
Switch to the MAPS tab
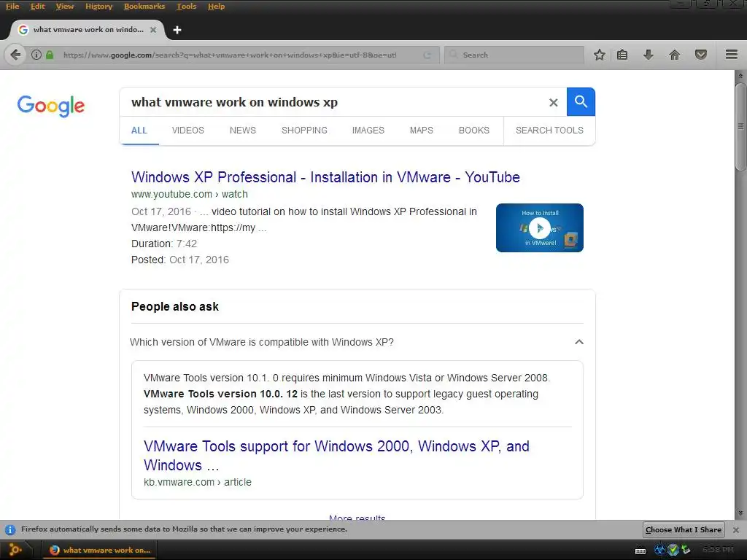pos(421,131)
